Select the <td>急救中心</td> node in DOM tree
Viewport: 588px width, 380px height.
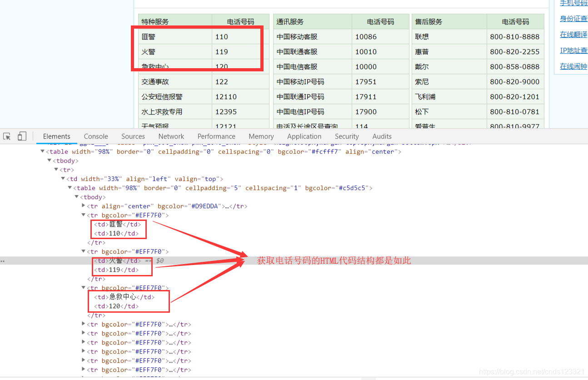click(124, 297)
